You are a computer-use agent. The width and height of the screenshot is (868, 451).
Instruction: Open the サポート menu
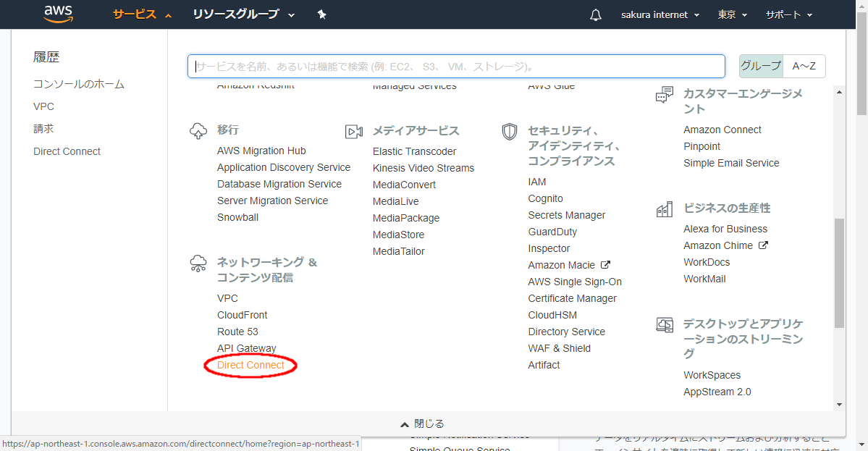[x=788, y=14]
